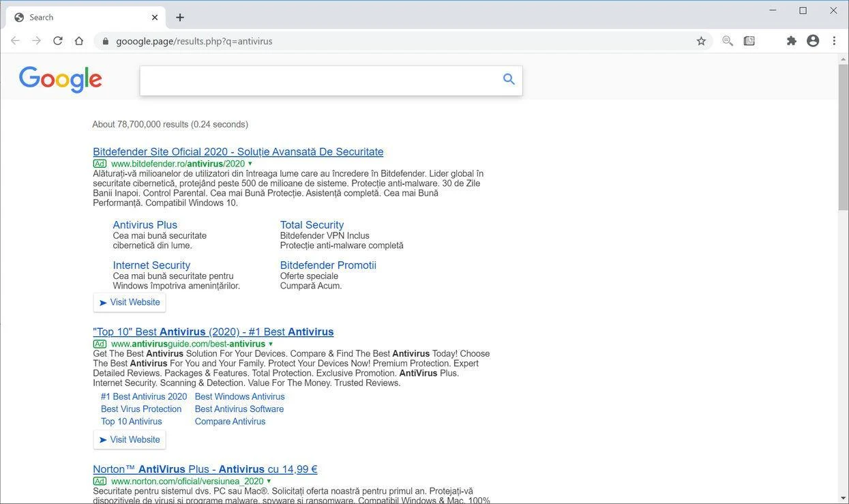
Task: Open Compare Antivirus link
Action: [230, 421]
